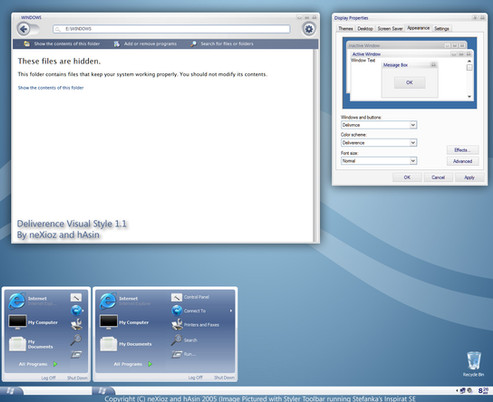
Task: Click the Search magnifier in the start menu
Action: click(176, 340)
